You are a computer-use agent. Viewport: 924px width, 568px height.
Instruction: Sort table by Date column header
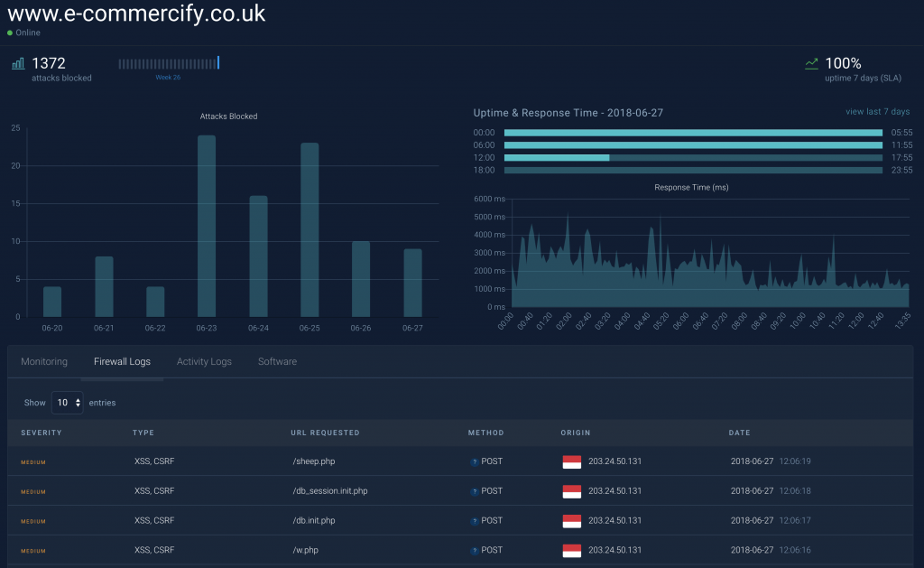pyautogui.click(x=739, y=433)
